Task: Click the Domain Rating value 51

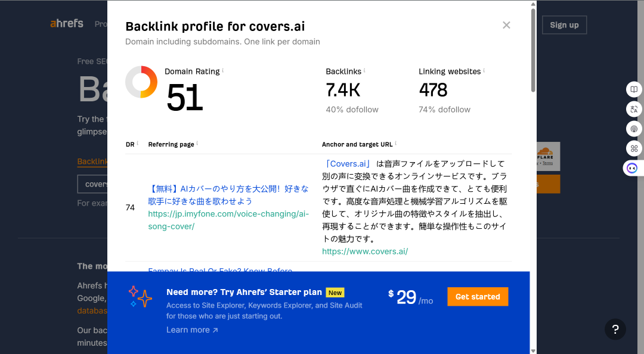Action: (x=185, y=98)
